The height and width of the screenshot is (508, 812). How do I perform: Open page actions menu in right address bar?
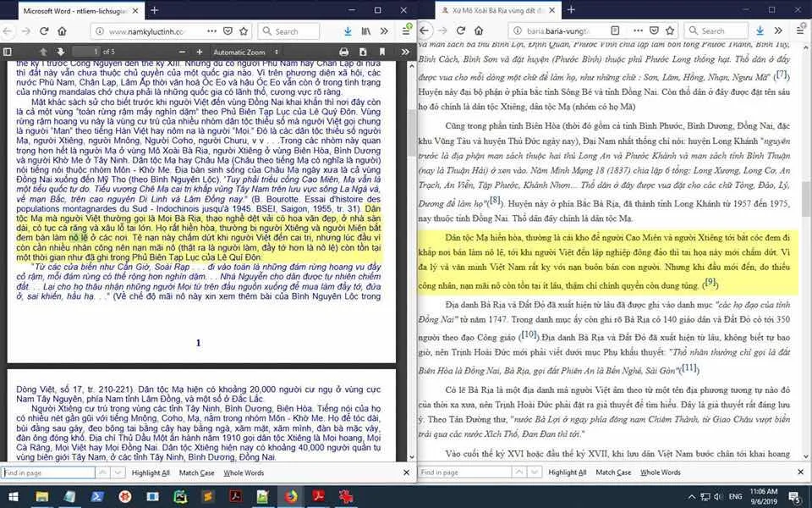[638, 30]
